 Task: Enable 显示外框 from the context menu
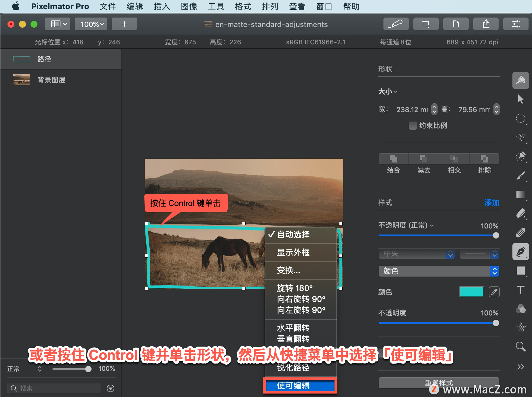click(x=293, y=252)
